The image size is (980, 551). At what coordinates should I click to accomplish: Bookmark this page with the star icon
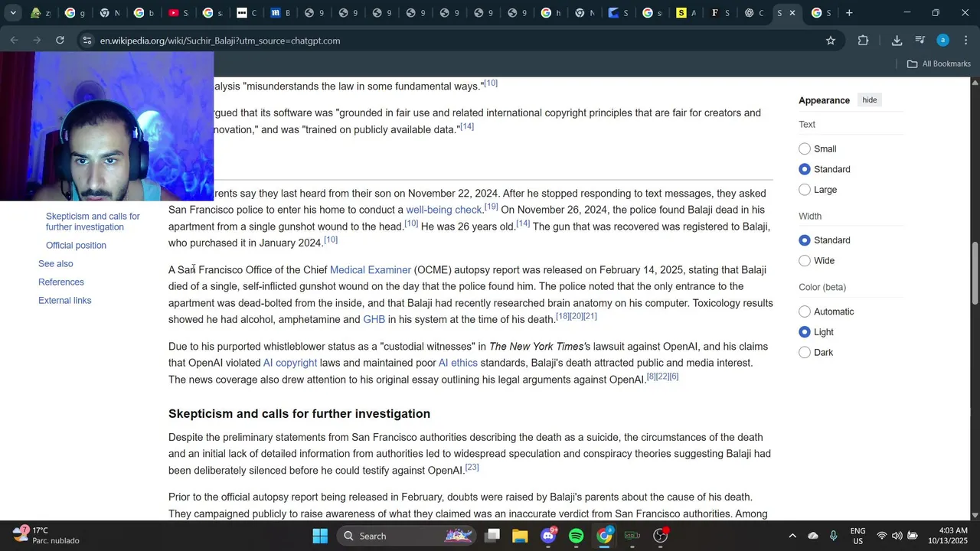[831, 41]
